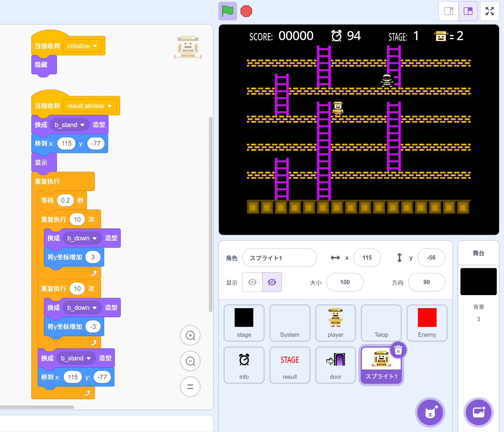Click the sprite name field スプライト1
Screen dimensions: 504x432
pos(279,258)
